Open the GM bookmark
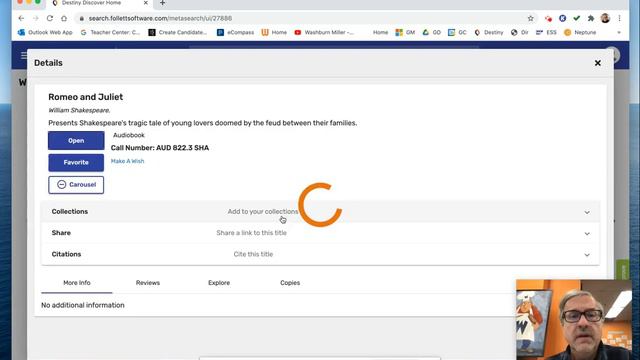Screen dimensions: 640x360 [405, 32]
